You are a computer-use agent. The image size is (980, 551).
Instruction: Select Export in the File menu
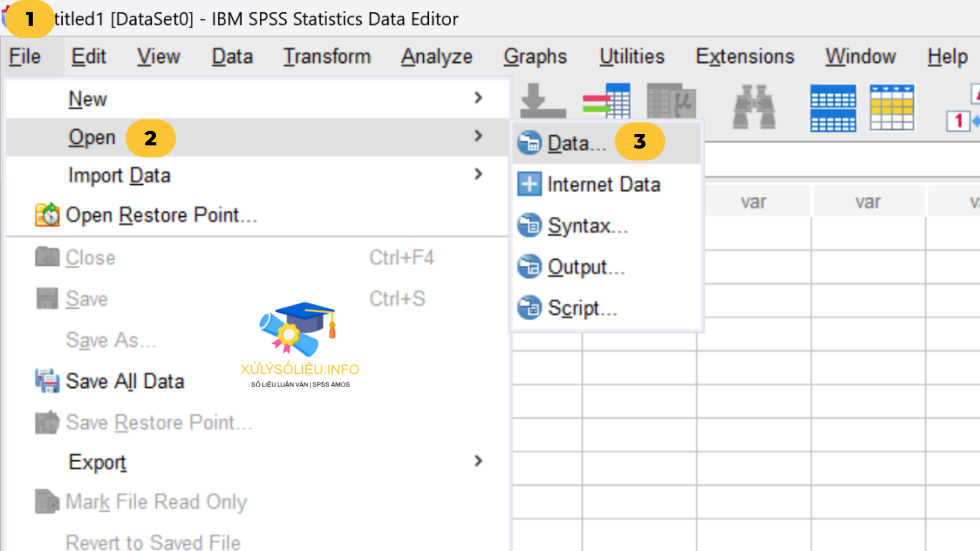(258, 462)
